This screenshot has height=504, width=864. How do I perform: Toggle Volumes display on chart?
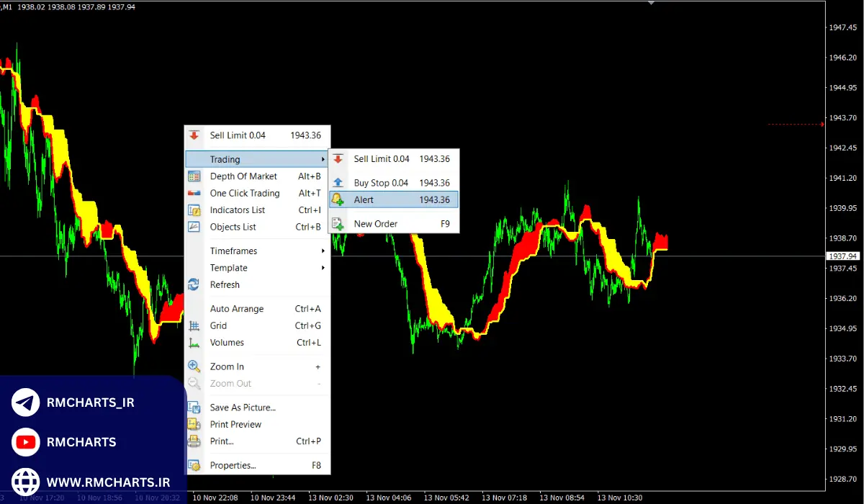(227, 343)
